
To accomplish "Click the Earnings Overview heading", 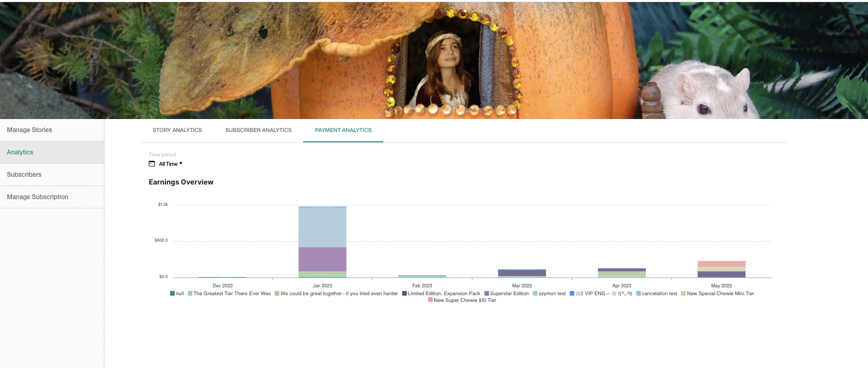I will click(x=181, y=182).
